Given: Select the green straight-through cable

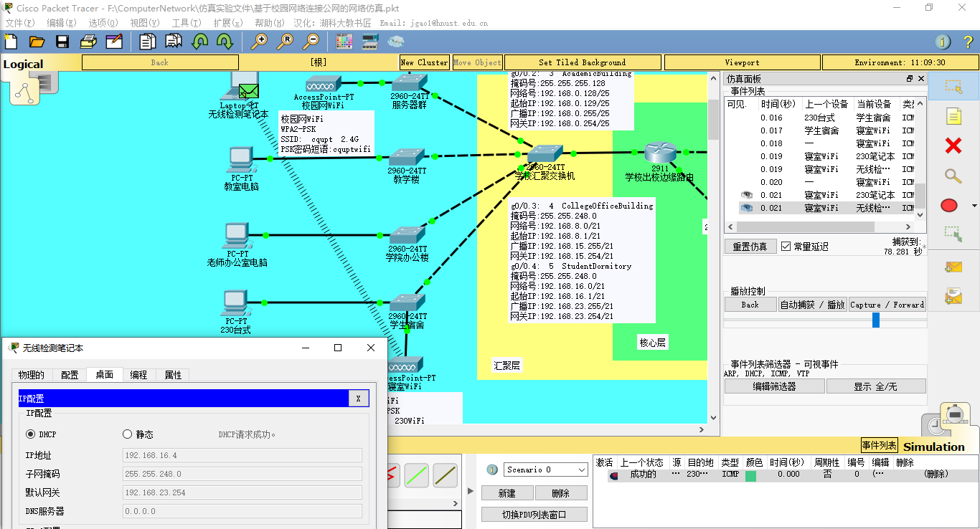Looking at the screenshot, I should click(417, 475).
